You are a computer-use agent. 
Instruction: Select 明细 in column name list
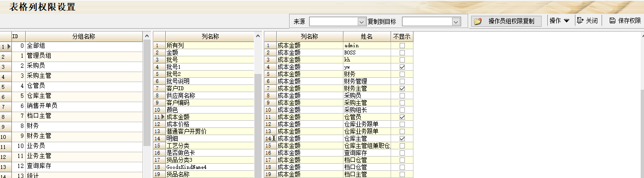[x=210, y=138]
